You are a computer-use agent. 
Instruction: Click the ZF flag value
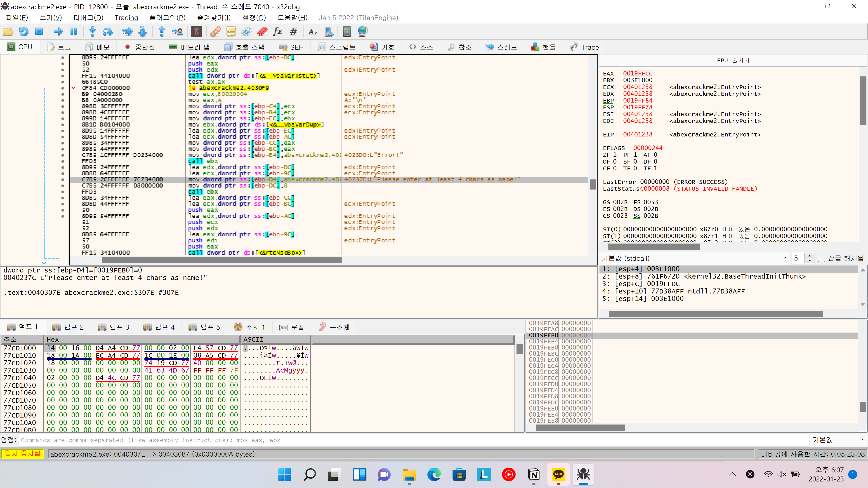tap(615, 155)
